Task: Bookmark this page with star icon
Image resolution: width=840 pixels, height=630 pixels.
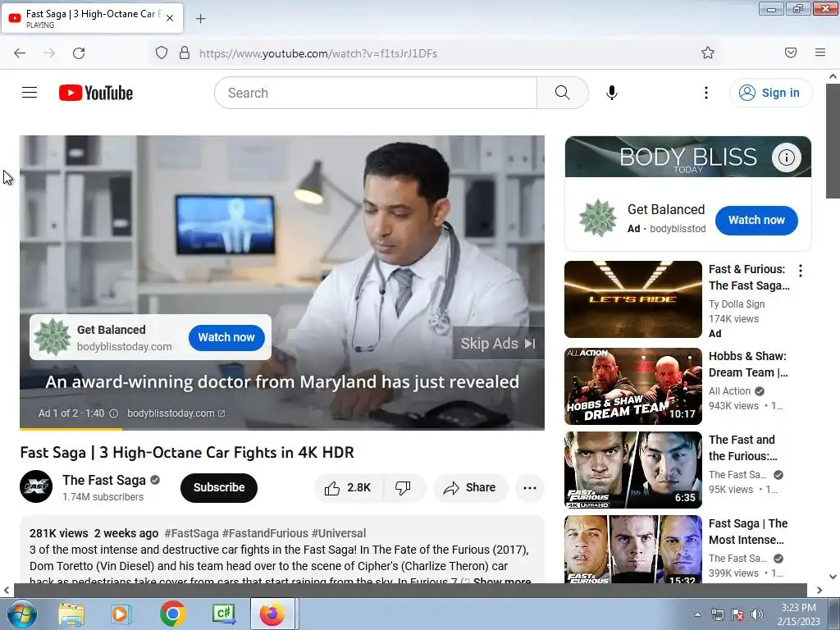Action: click(708, 52)
